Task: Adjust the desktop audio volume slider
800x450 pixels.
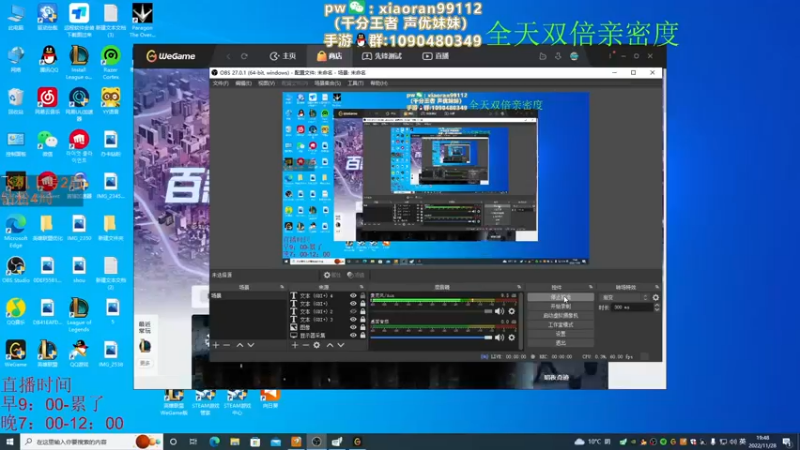Action: click(x=432, y=337)
